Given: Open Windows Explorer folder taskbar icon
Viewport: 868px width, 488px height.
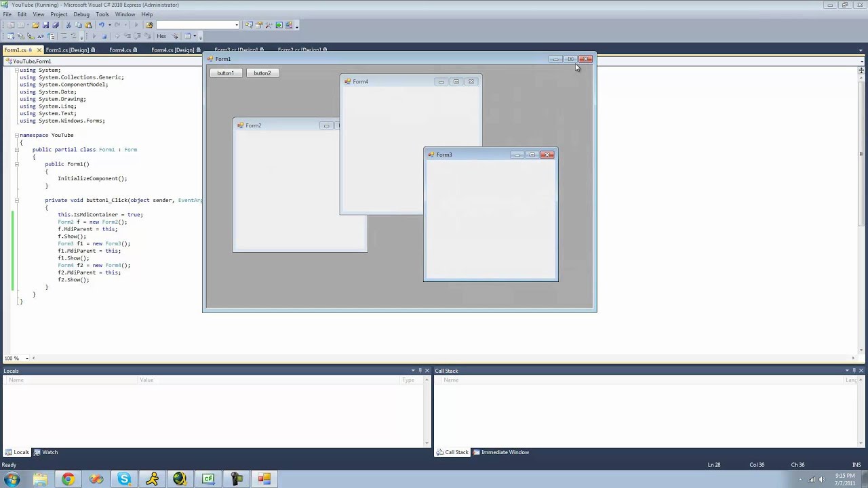Looking at the screenshot, I should 40,479.
